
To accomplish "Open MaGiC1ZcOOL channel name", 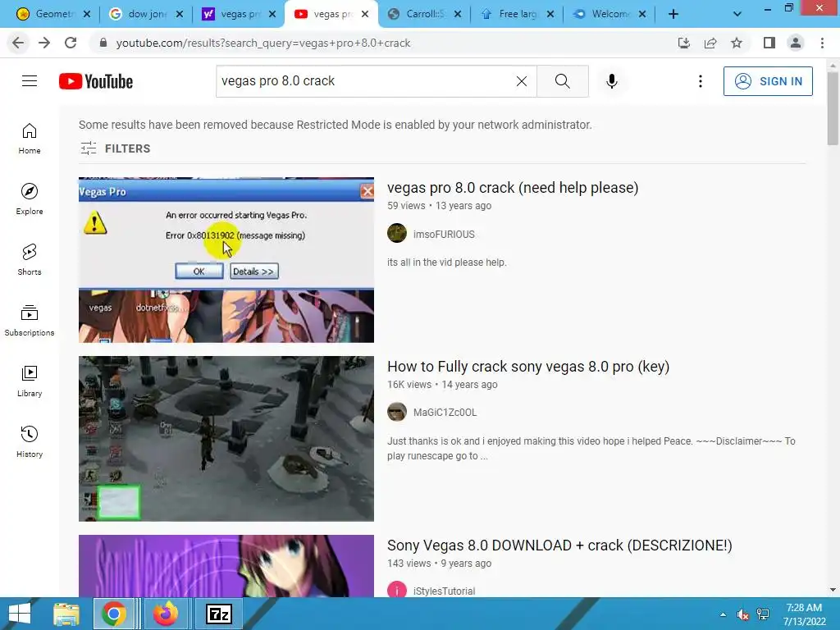I will pos(445,413).
